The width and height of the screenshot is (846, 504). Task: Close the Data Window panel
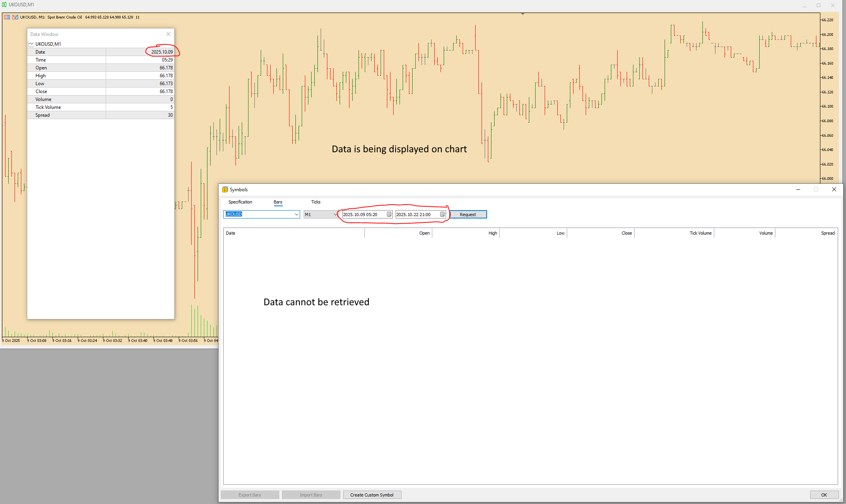click(x=168, y=34)
